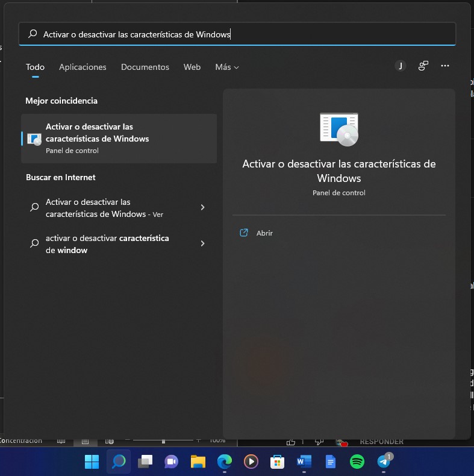The width and height of the screenshot is (474, 476).
Task: Click inside the search text field
Action: coord(241,34)
